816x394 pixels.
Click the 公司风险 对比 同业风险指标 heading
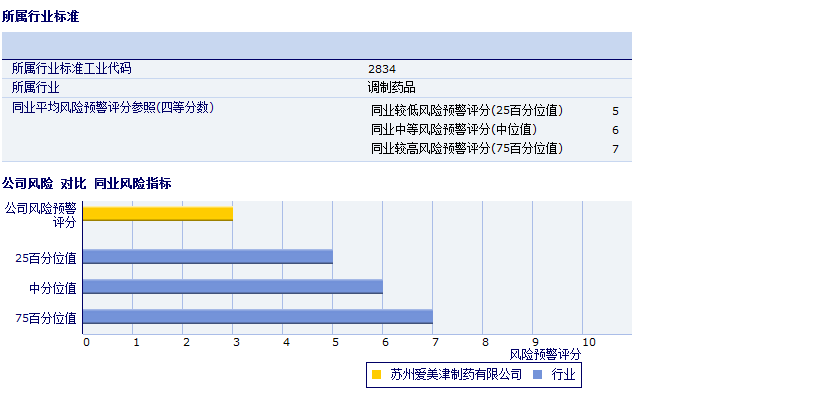pyautogui.click(x=86, y=183)
